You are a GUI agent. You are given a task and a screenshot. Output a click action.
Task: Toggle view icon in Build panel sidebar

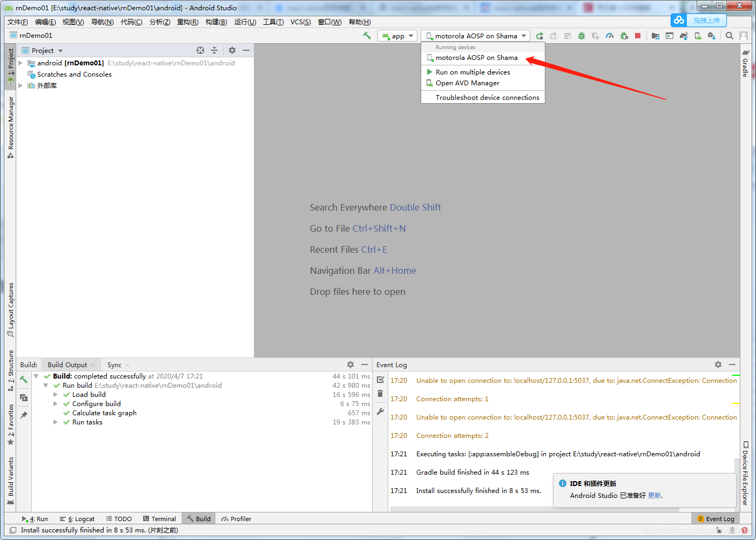click(24, 397)
